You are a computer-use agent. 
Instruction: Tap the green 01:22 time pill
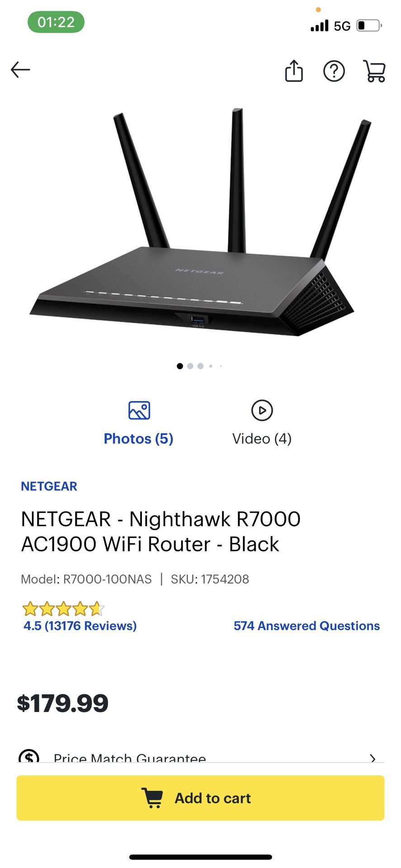(56, 22)
